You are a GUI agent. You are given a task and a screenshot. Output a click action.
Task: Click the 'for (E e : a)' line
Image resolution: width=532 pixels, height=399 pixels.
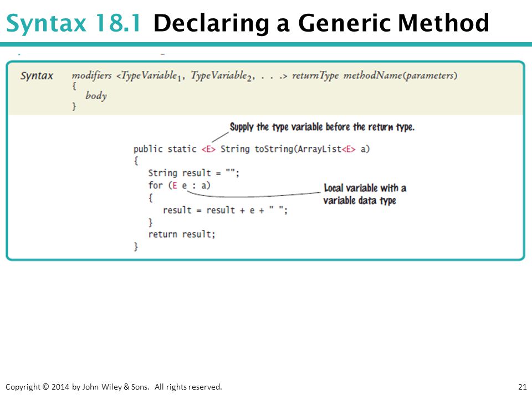(179, 185)
